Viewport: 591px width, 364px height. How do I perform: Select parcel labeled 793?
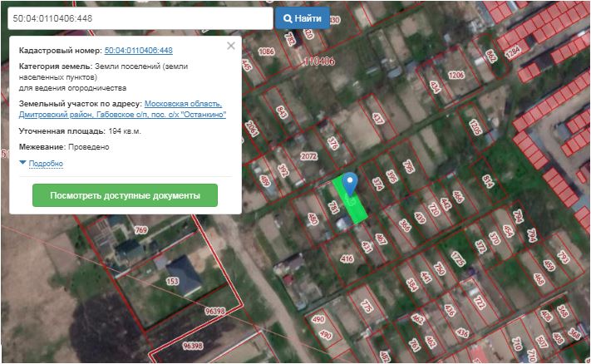[563, 257]
